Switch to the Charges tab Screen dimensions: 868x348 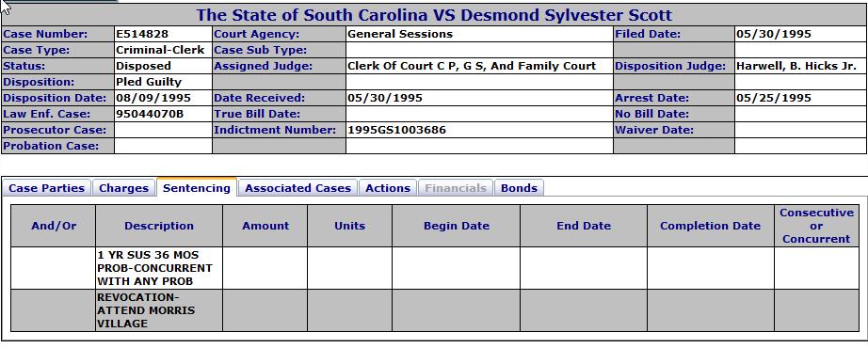click(x=123, y=188)
